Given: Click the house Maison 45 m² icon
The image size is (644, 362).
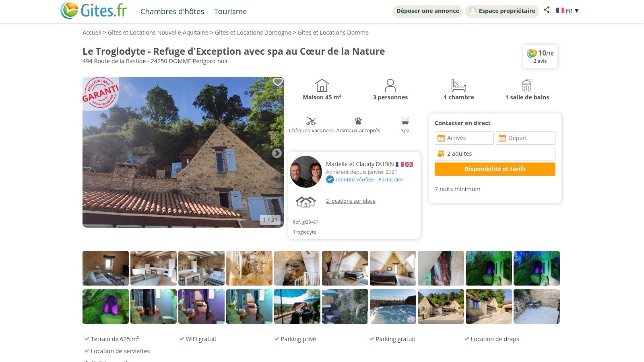Looking at the screenshot, I should 322,85.
